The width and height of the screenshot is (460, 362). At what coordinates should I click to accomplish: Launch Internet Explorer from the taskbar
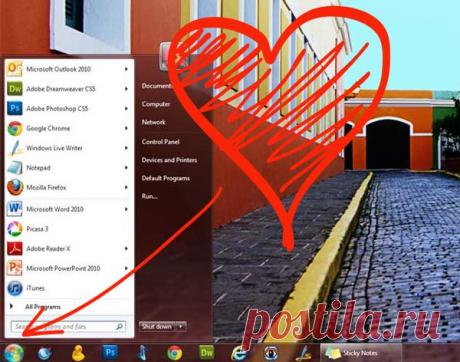[239, 353]
